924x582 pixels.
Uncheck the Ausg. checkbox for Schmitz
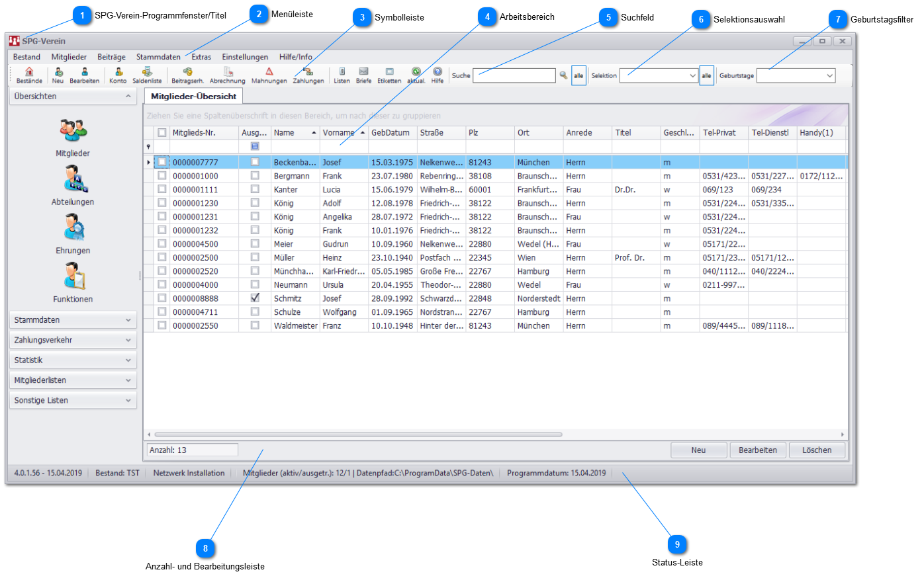[255, 298]
